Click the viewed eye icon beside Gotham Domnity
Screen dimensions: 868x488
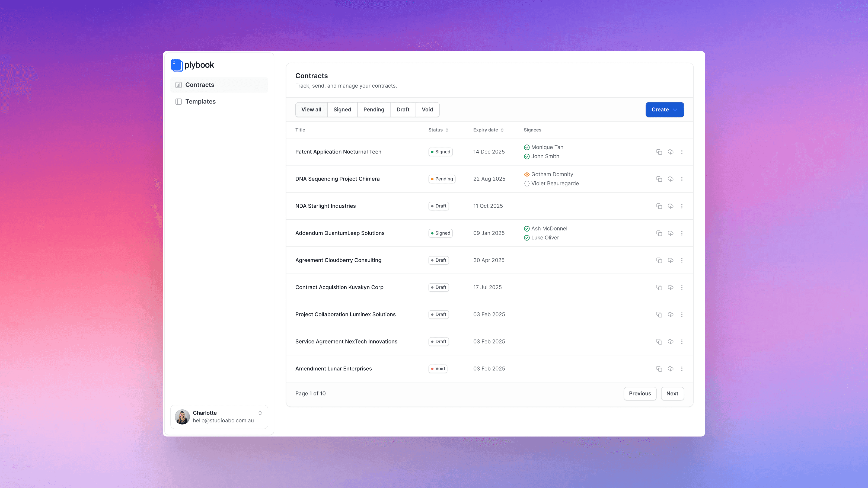pyautogui.click(x=526, y=174)
